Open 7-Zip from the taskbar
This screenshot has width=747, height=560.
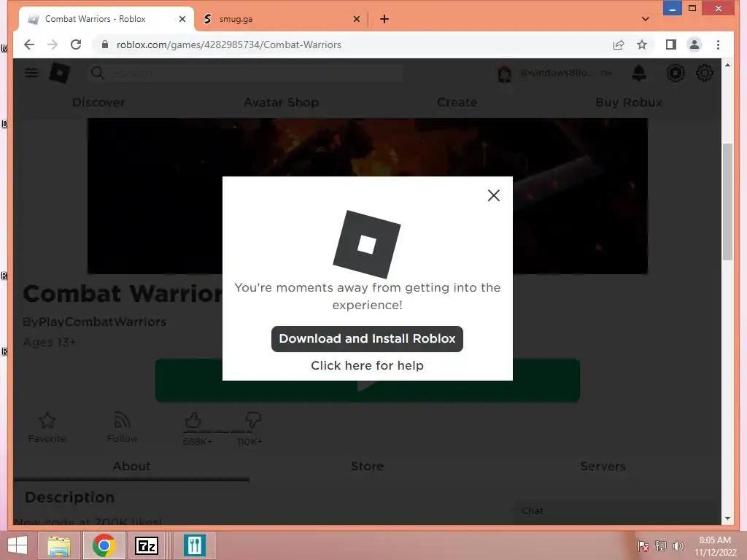point(146,545)
